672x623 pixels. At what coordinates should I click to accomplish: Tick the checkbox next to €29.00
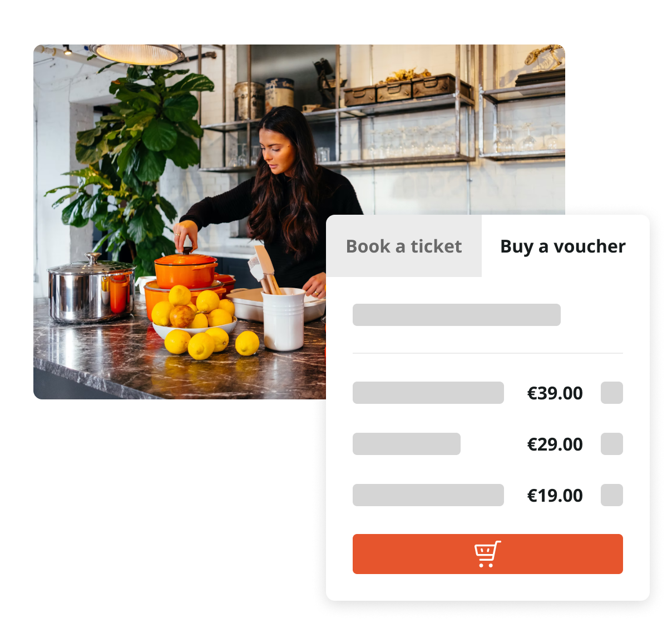coord(612,444)
